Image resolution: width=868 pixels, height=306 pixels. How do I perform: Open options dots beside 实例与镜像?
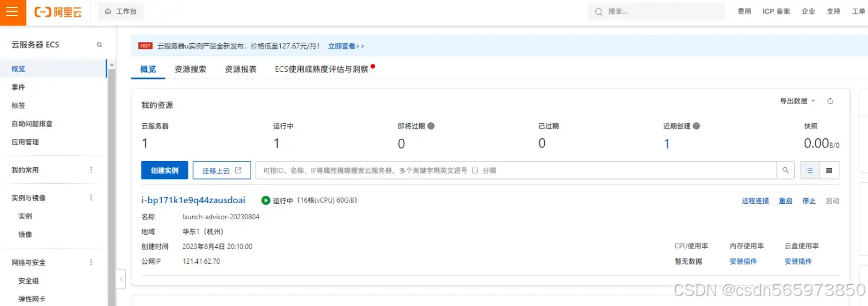(x=91, y=198)
